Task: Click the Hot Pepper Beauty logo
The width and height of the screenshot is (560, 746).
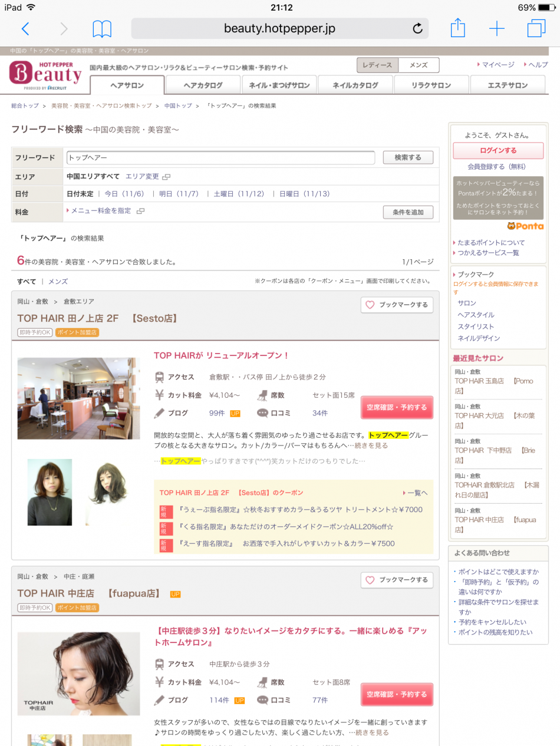Action: pos(45,74)
